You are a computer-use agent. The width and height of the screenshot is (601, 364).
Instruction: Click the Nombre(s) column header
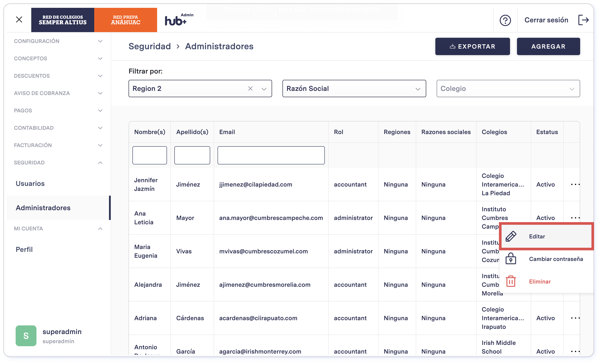coord(150,132)
